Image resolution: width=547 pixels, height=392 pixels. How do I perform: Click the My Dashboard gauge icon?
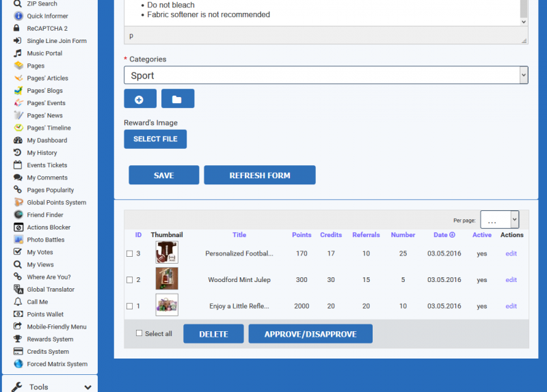click(18, 141)
